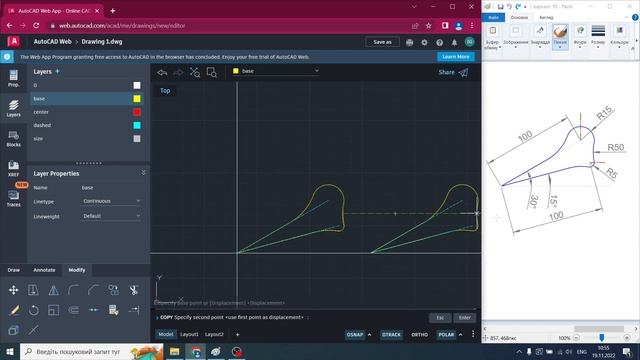Undo last action in AutoCAD toolbar
The width and height of the screenshot is (640, 360).
pos(162,73)
